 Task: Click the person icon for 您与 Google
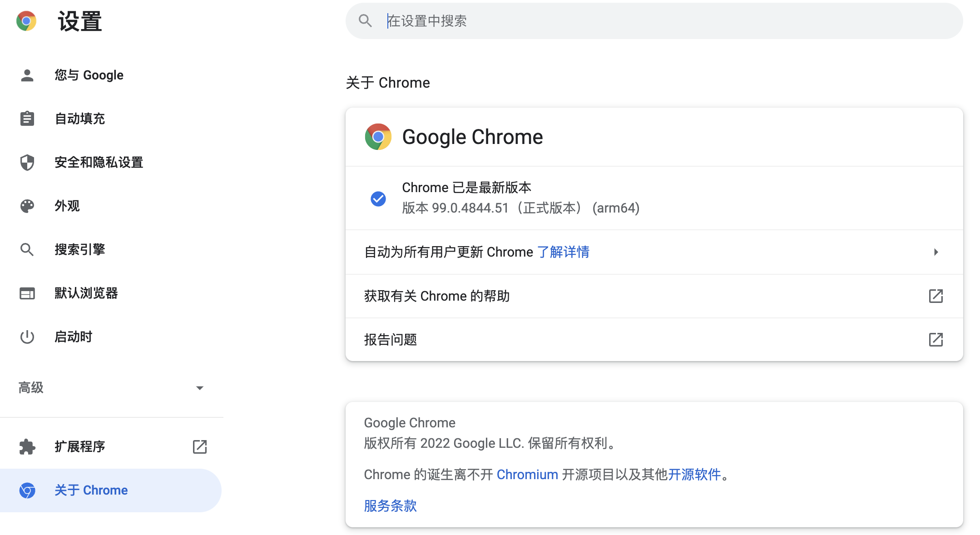(x=27, y=75)
